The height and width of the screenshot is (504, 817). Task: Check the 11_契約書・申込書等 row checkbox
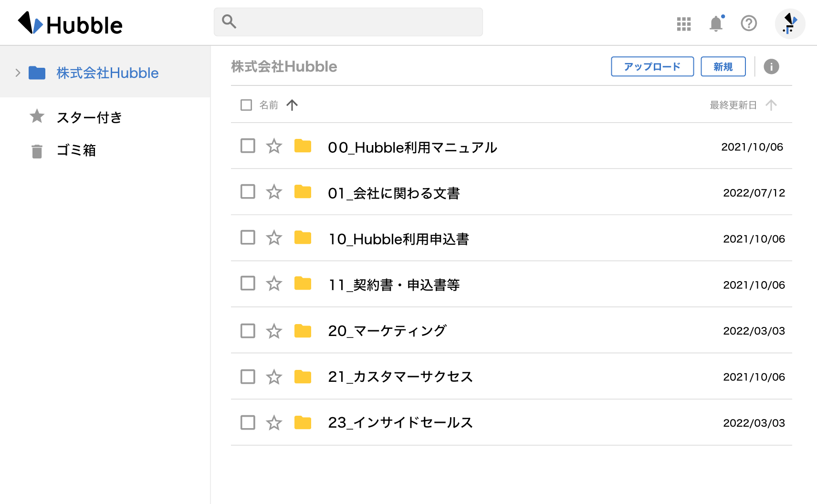point(248,283)
